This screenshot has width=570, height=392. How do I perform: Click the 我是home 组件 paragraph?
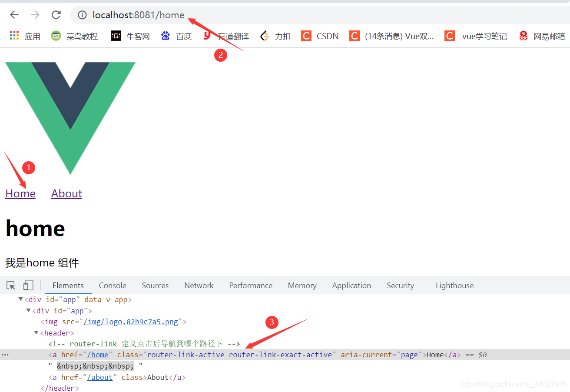click(42, 263)
